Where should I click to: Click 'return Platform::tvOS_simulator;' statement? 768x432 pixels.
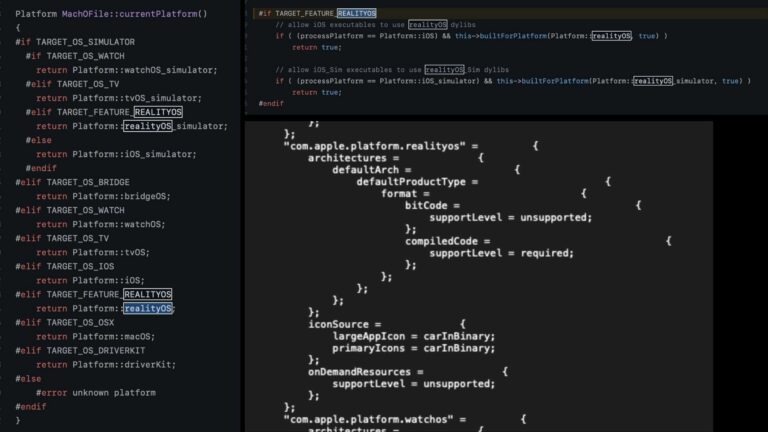(119, 98)
